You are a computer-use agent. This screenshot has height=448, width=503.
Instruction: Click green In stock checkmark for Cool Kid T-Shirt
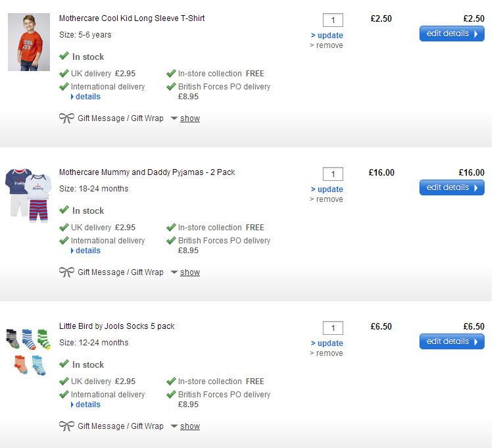click(64, 57)
